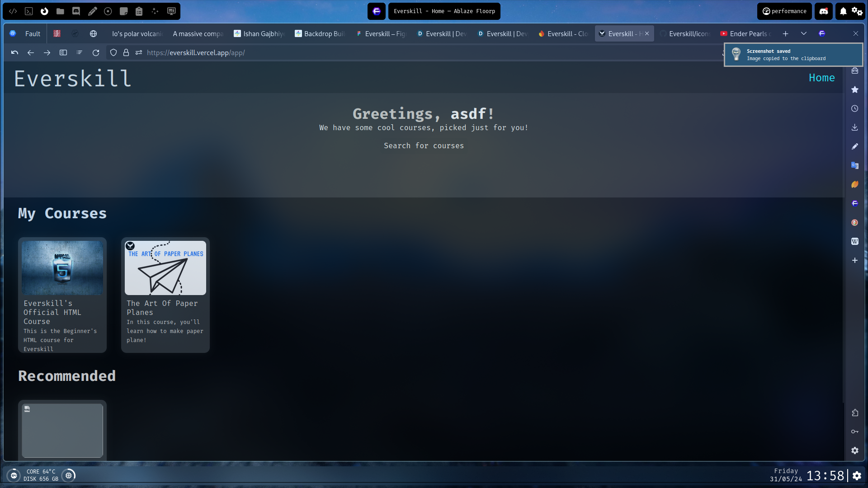Click the tracking protection shield icon

coord(113,53)
